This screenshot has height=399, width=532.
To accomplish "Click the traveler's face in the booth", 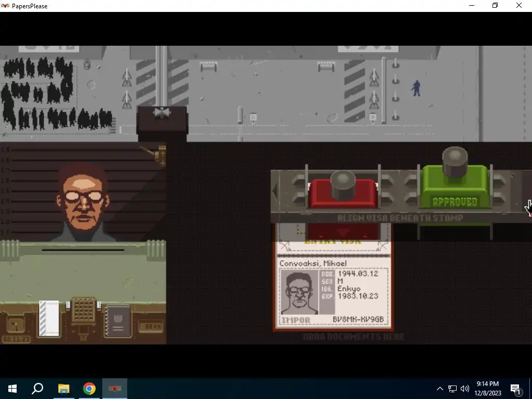I will click(x=83, y=201).
